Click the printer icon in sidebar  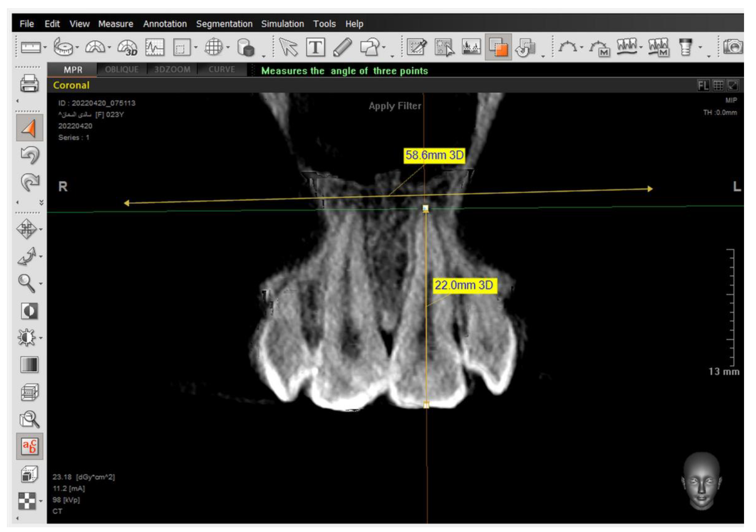pyautogui.click(x=29, y=83)
